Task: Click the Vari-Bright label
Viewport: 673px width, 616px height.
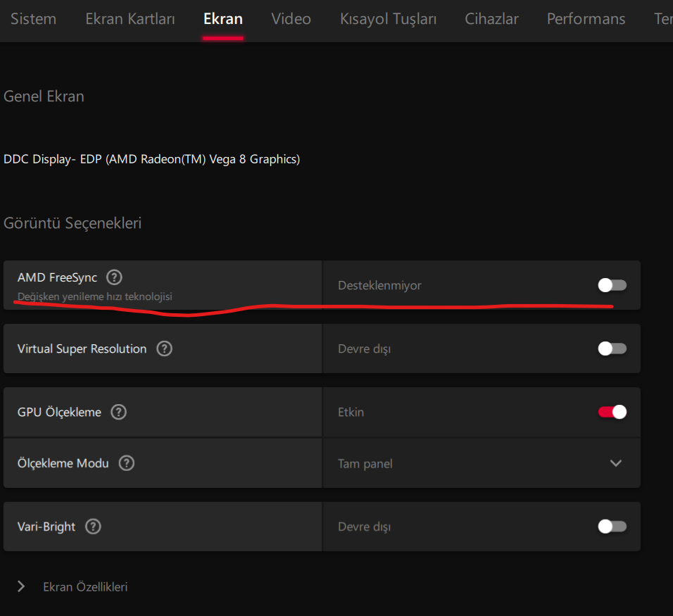Action: pyautogui.click(x=46, y=527)
